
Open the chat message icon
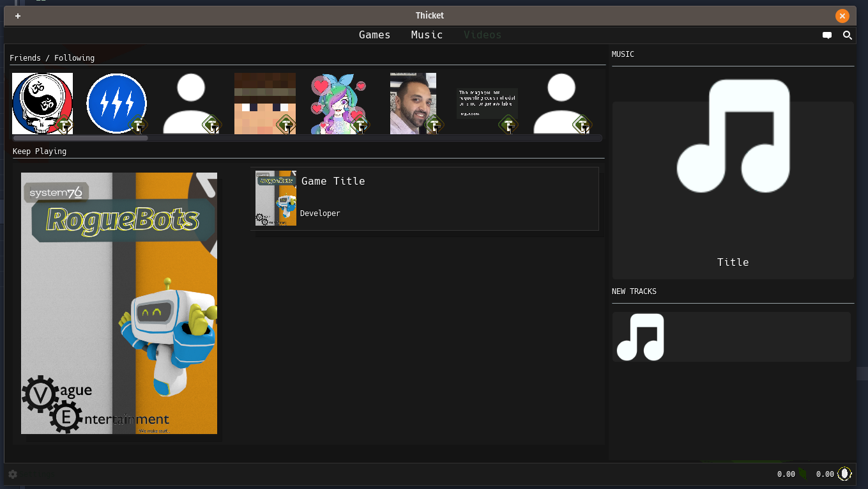pyautogui.click(x=827, y=36)
